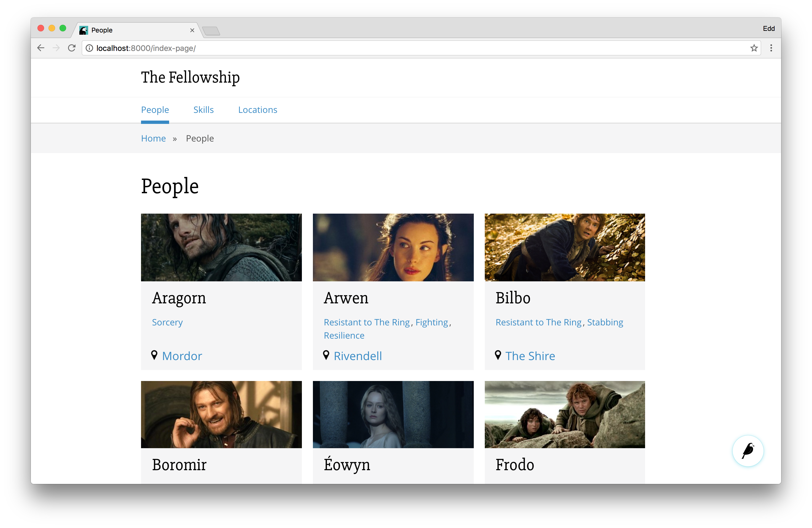Click the Wagtail bird userbar icon
812x528 pixels.
coord(748,451)
